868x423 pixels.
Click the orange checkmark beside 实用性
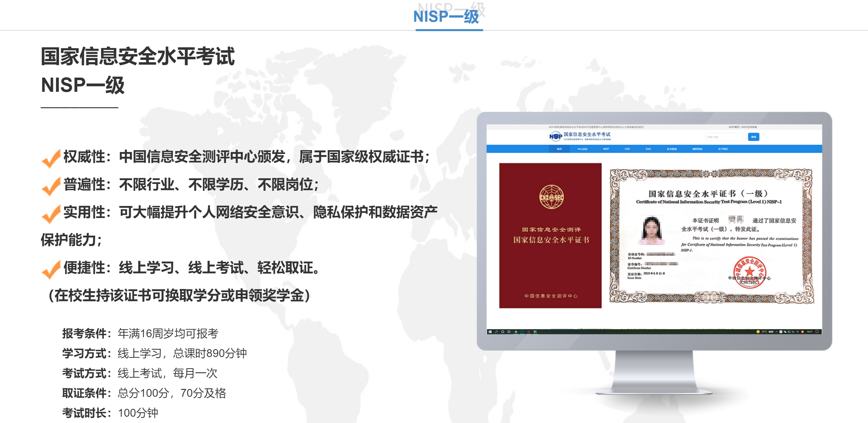51,214
